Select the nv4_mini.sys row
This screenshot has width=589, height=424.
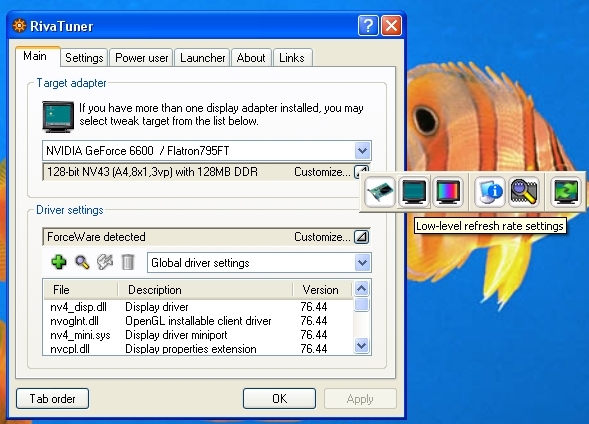click(x=198, y=335)
